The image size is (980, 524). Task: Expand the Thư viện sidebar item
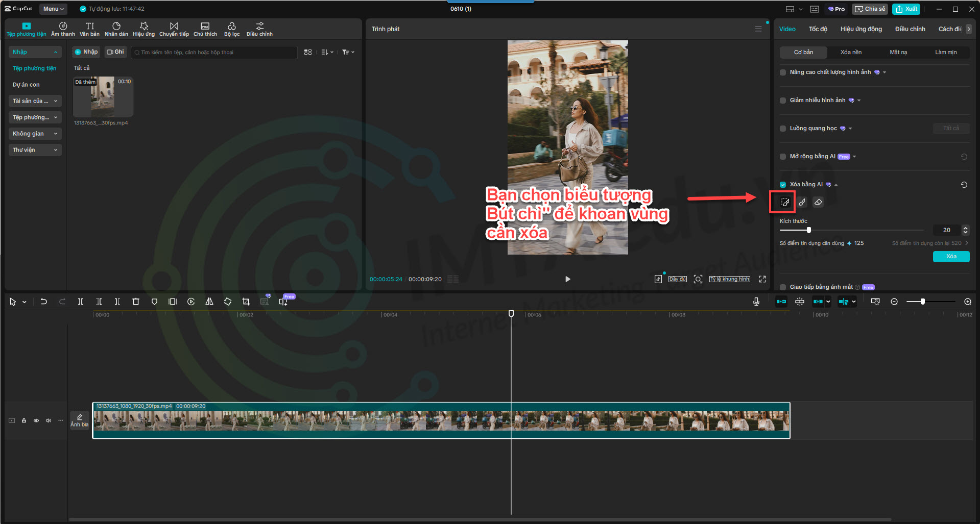(35, 150)
